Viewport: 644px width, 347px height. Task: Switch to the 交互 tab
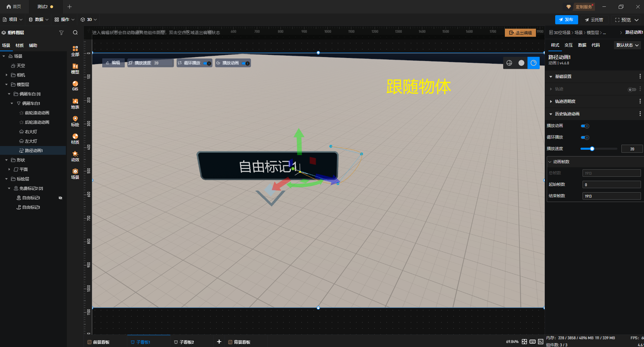click(568, 45)
